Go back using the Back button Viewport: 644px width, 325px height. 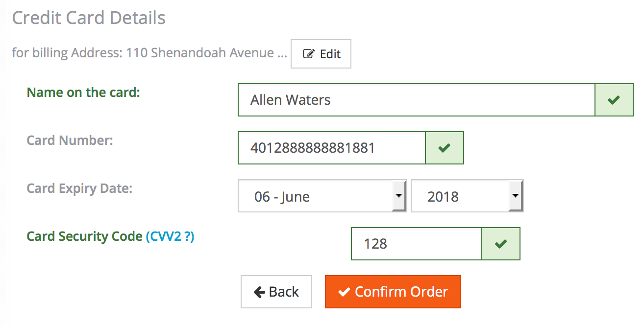(276, 292)
